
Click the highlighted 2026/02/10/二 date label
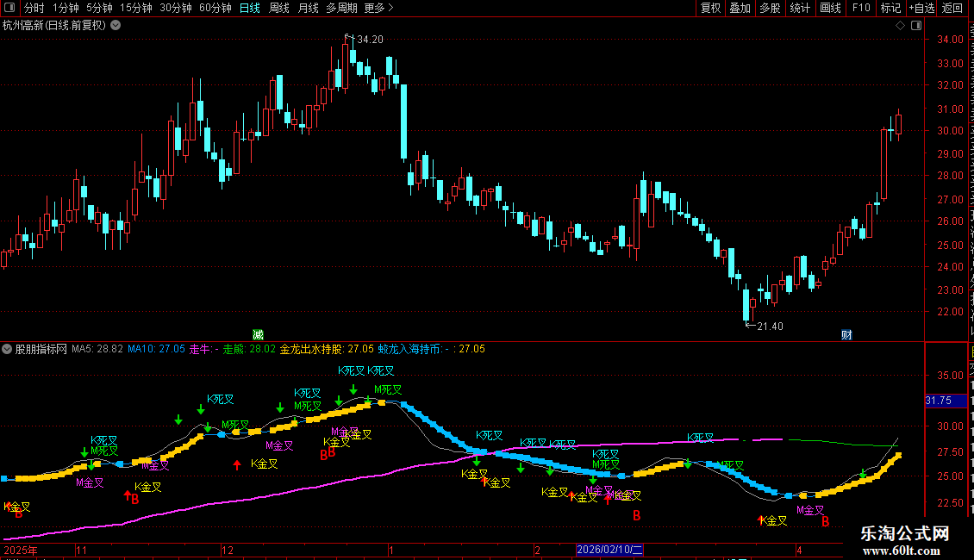pyautogui.click(x=609, y=550)
